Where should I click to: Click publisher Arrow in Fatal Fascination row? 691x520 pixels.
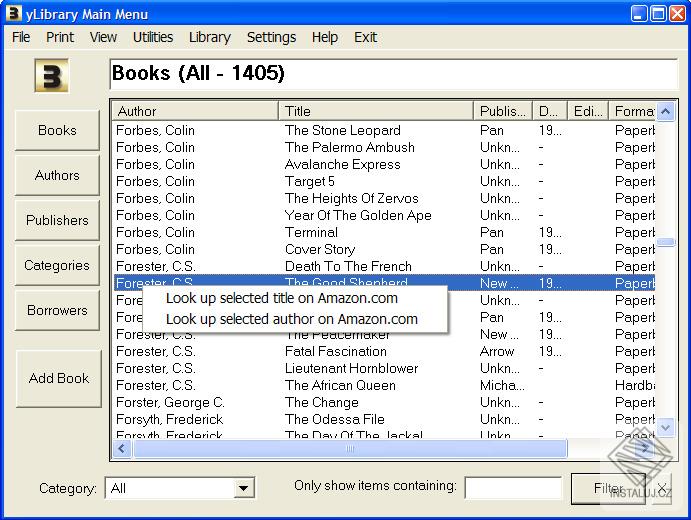pos(497,351)
